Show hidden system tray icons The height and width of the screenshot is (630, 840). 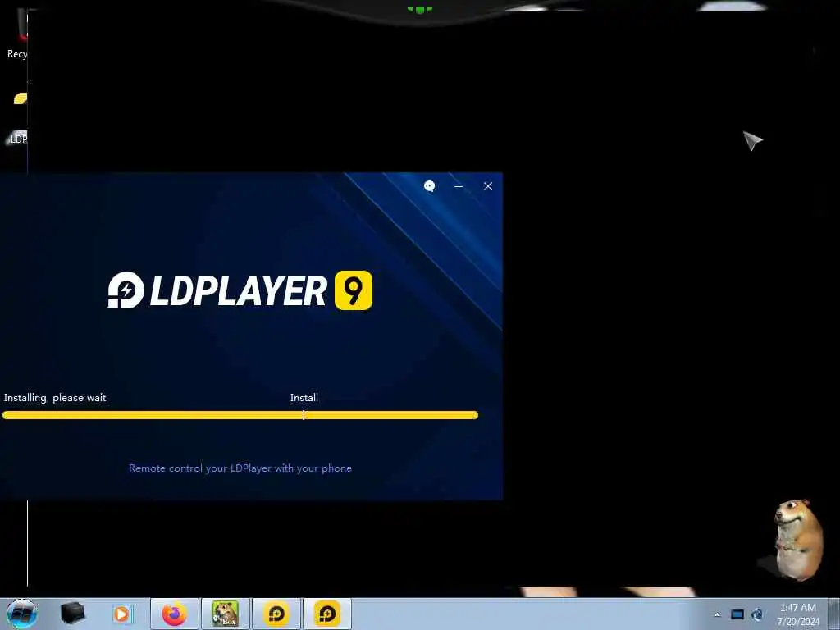coord(717,614)
